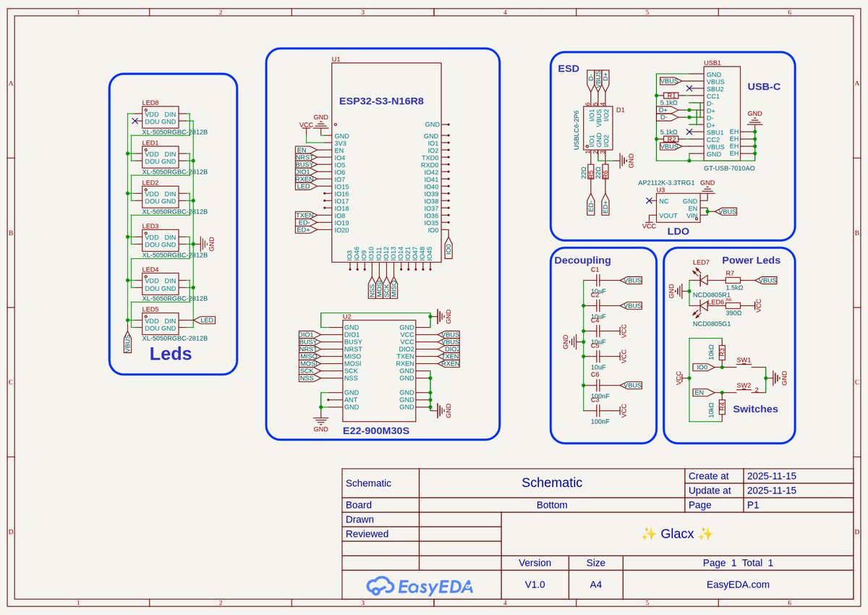Click the EasyEDA cloud logo
This screenshot has height=615, width=868.
tap(420, 586)
